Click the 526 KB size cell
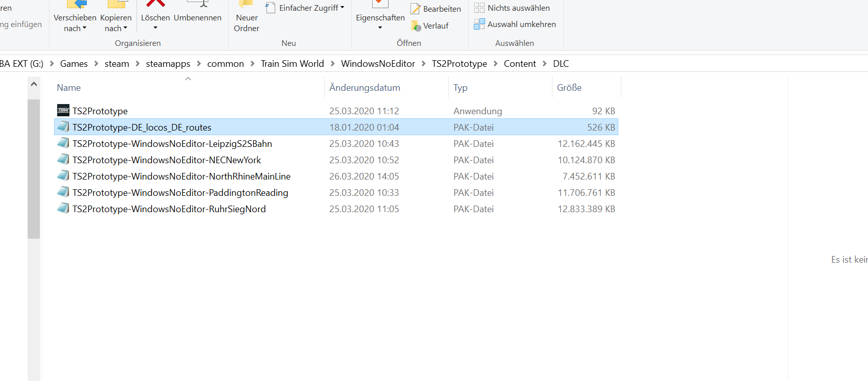The image size is (868, 381). pos(601,127)
